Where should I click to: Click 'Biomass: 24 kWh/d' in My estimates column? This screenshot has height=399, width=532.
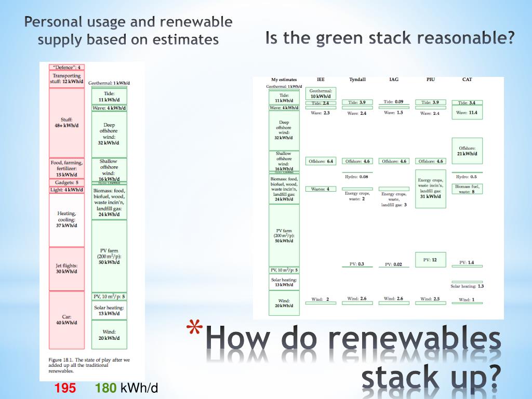(284, 189)
